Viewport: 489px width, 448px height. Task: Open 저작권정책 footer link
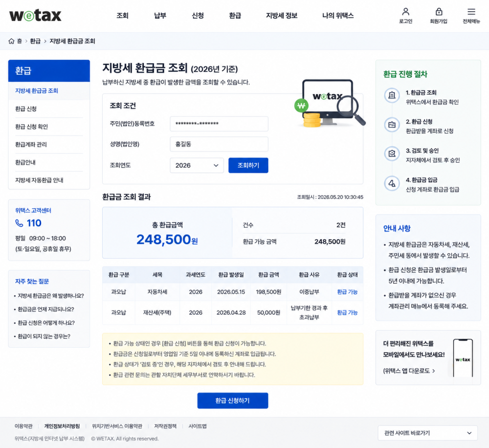click(x=165, y=426)
